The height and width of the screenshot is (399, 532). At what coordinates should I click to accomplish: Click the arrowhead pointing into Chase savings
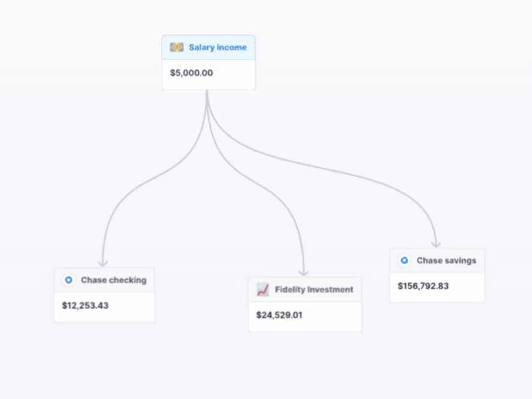point(436,244)
